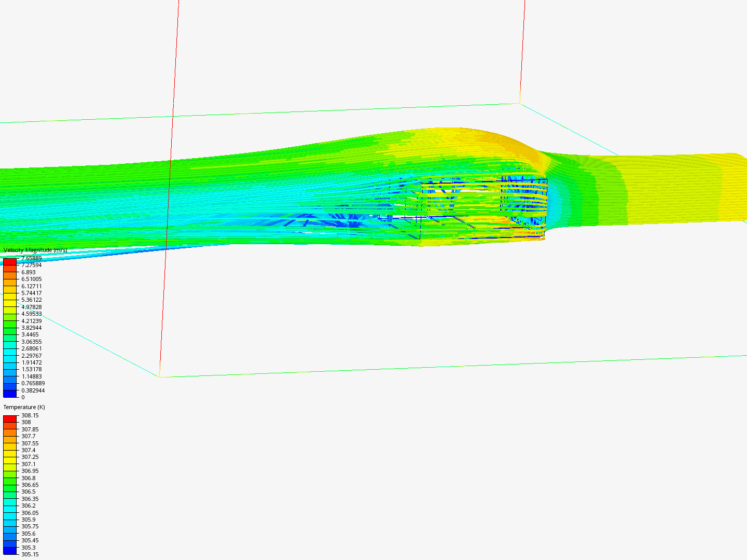Click the 307.7 temperature legend label

[28, 437]
